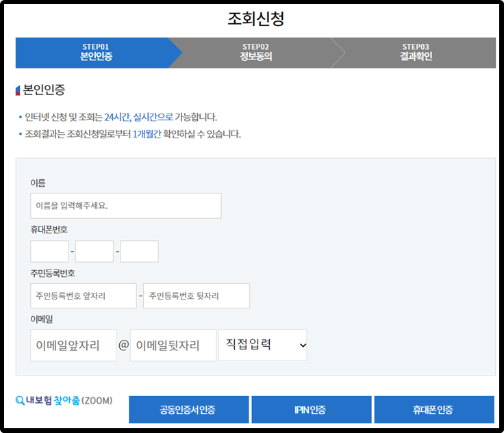Click the 본인인증 section heading
Image resolution: width=504 pixels, height=433 pixels.
[44, 90]
